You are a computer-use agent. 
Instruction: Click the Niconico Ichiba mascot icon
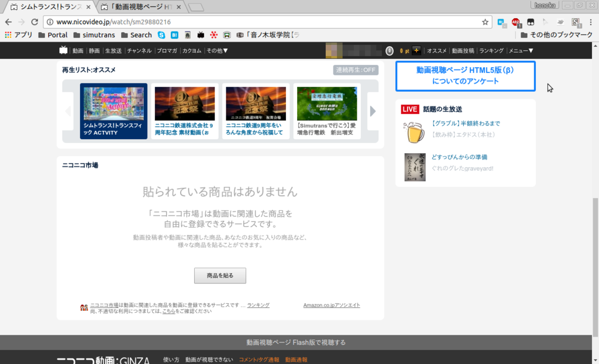(84, 307)
